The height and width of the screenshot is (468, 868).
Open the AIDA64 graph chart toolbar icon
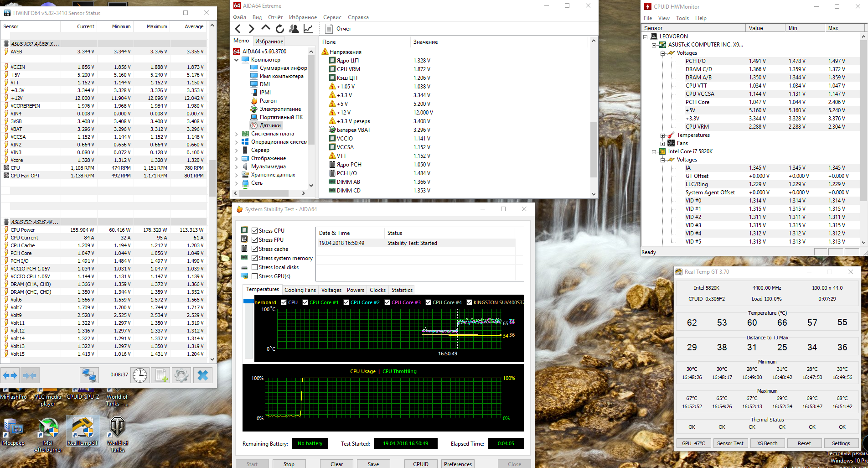pyautogui.click(x=308, y=29)
